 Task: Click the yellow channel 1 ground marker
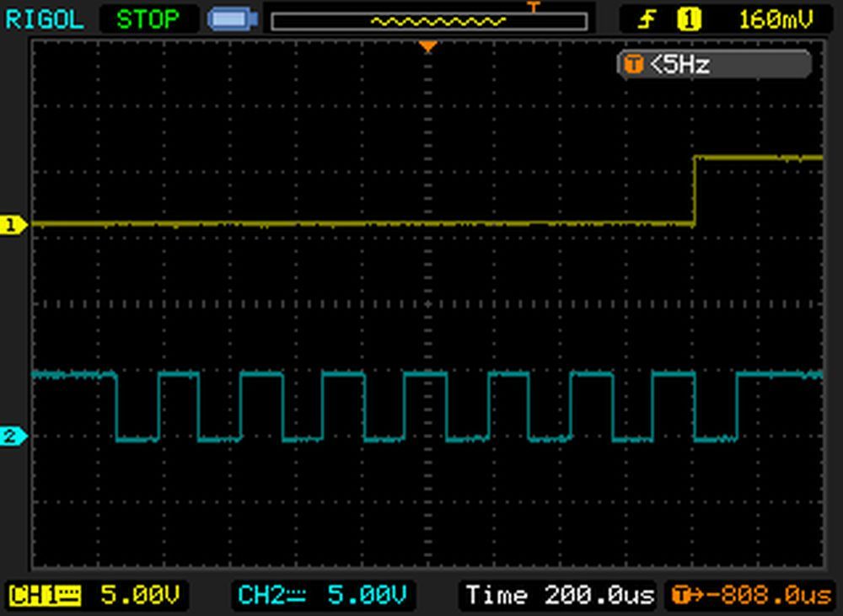coord(14,225)
